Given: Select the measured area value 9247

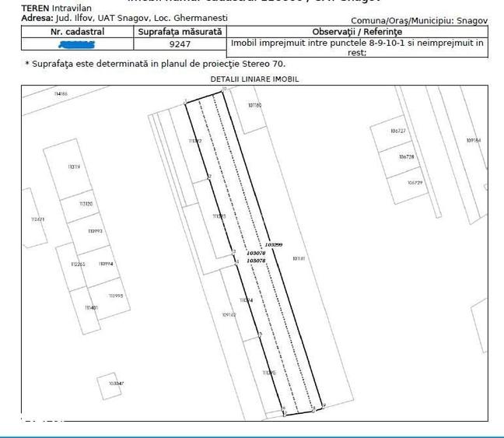Looking at the screenshot, I should [x=180, y=44].
